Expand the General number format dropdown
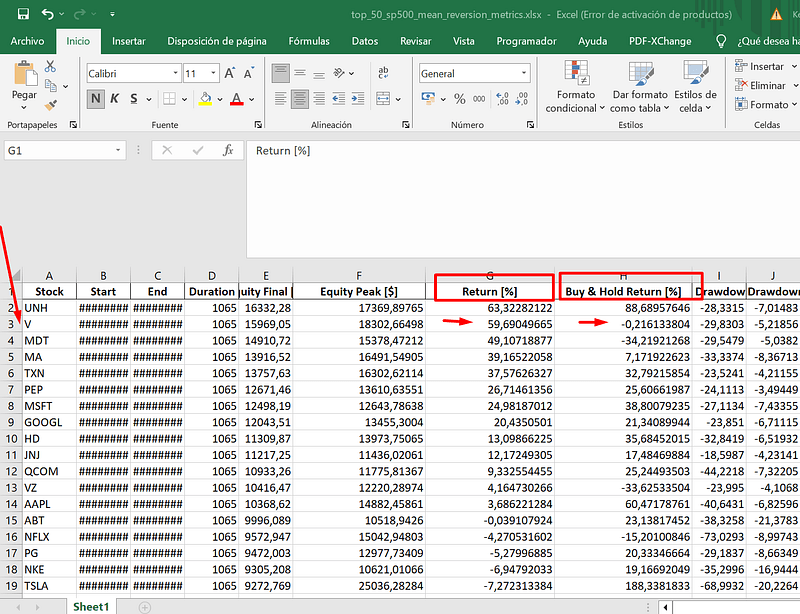Viewport: 800px width, 614px height. pos(524,73)
